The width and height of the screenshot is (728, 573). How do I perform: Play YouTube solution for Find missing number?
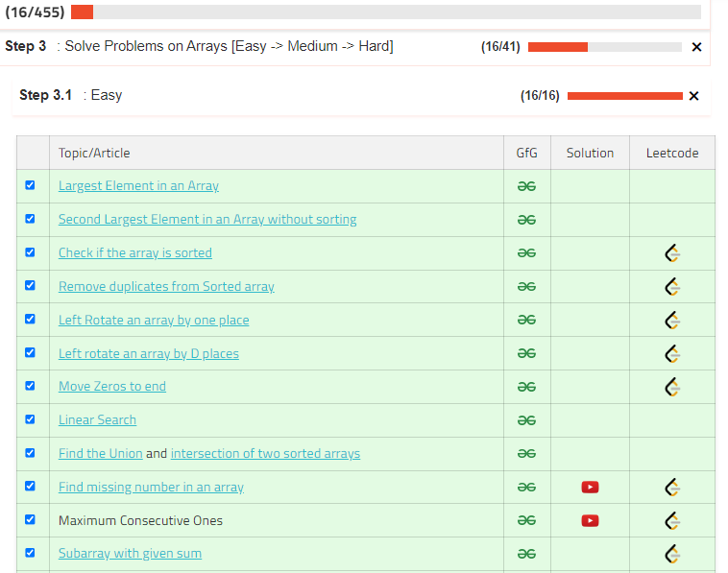pyautogui.click(x=590, y=488)
